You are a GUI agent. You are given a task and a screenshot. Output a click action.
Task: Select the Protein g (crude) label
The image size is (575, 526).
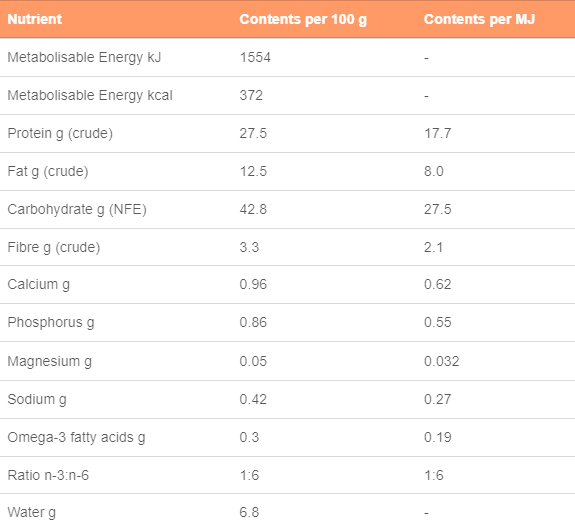click(x=60, y=134)
